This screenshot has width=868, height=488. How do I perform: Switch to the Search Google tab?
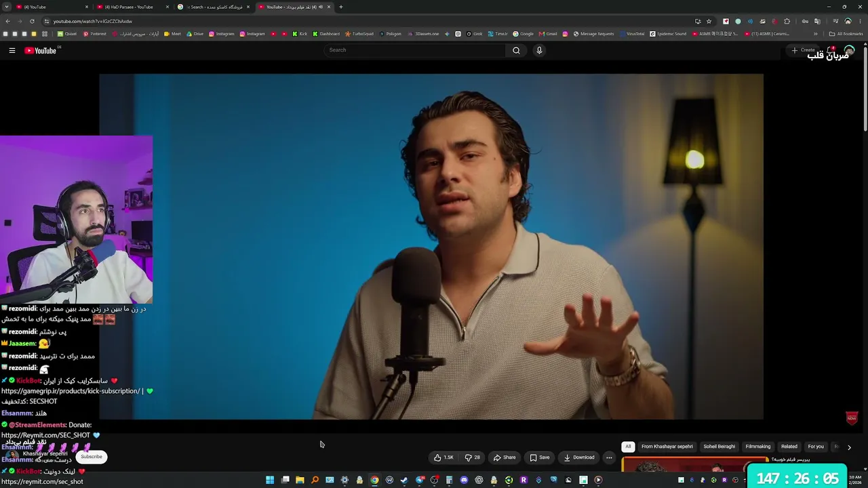214,7
